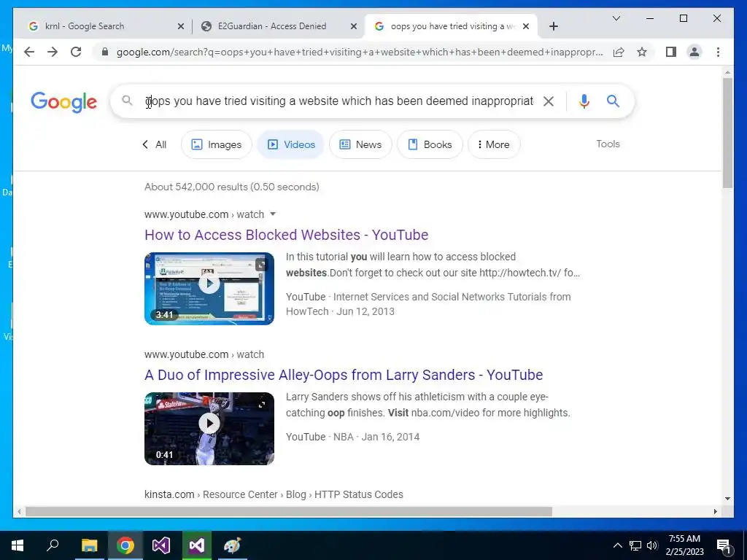Image resolution: width=747 pixels, height=560 pixels.
Task: Select the Books search filter
Action: (x=430, y=144)
